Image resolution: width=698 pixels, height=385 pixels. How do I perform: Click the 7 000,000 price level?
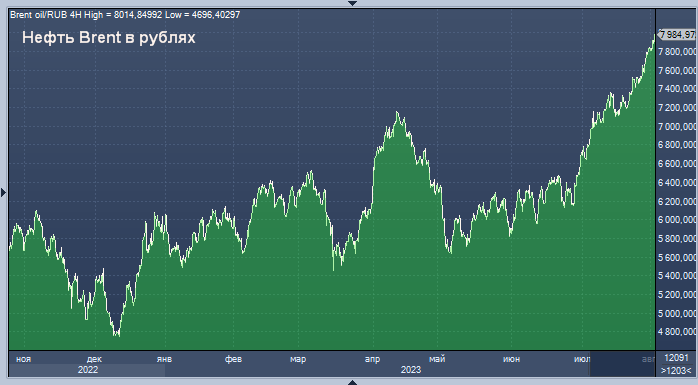click(x=677, y=127)
